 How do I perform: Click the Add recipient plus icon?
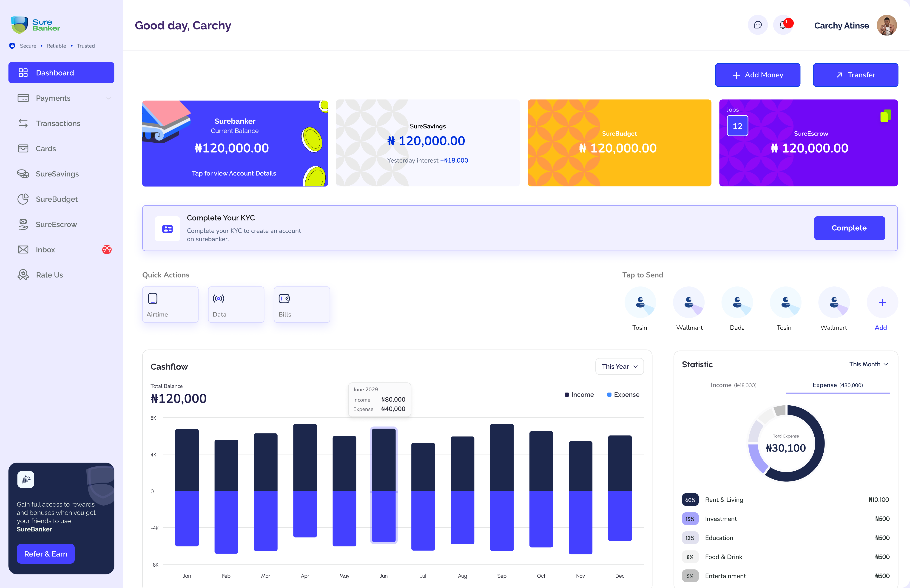882,302
